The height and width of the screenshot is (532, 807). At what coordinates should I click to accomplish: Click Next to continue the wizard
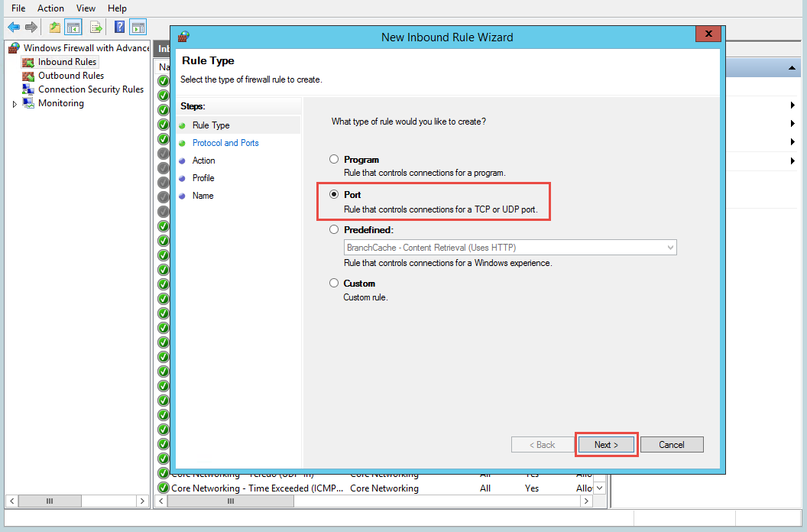click(x=606, y=444)
